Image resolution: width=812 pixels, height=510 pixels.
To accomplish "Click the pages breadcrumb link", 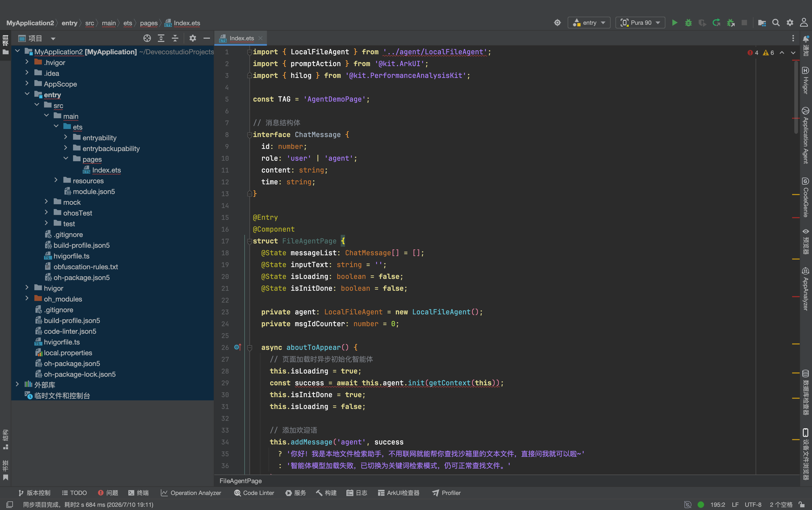I will click(x=149, y=23).
